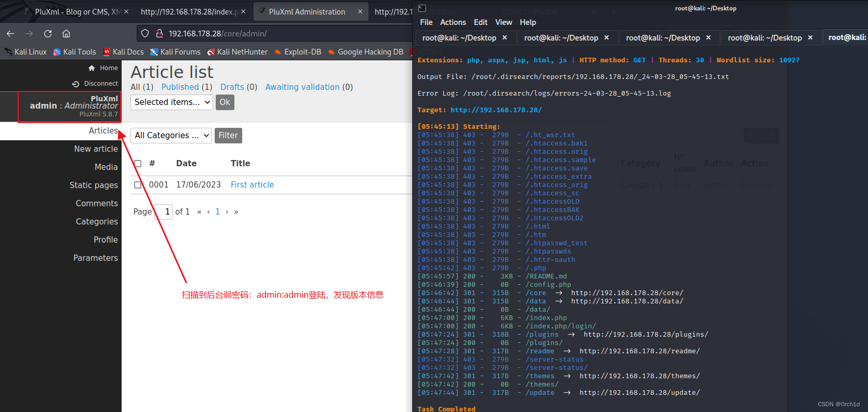Close the second root@kali terminal tab
Viewport: 868px width, 412px height.
point(606,38)
